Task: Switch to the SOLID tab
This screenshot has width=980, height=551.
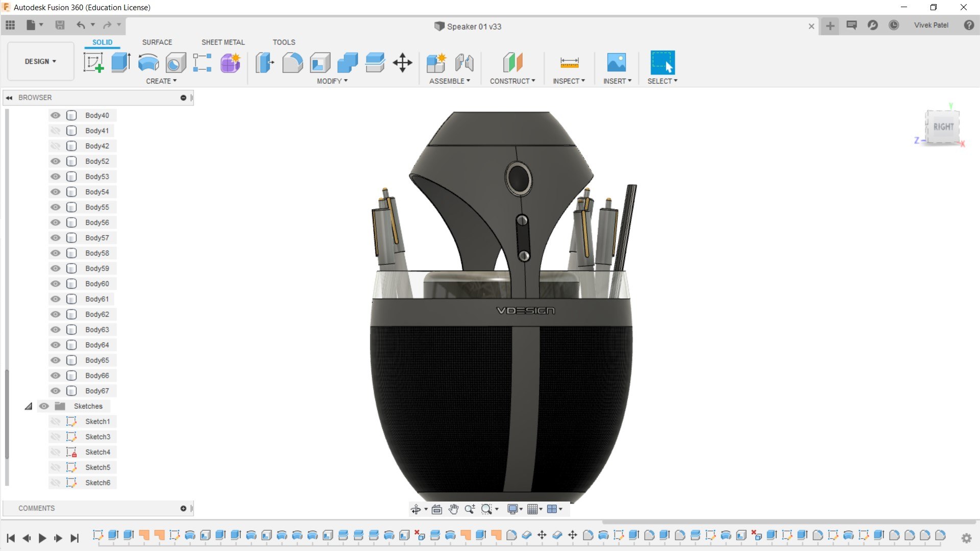Action: [x=102, y=42]
